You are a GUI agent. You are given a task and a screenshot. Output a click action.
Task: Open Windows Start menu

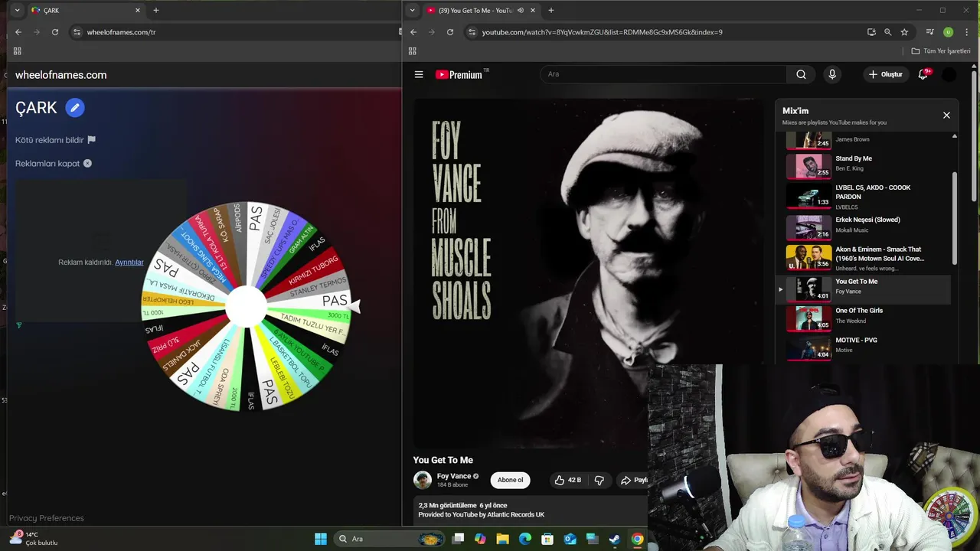point(321,539)
